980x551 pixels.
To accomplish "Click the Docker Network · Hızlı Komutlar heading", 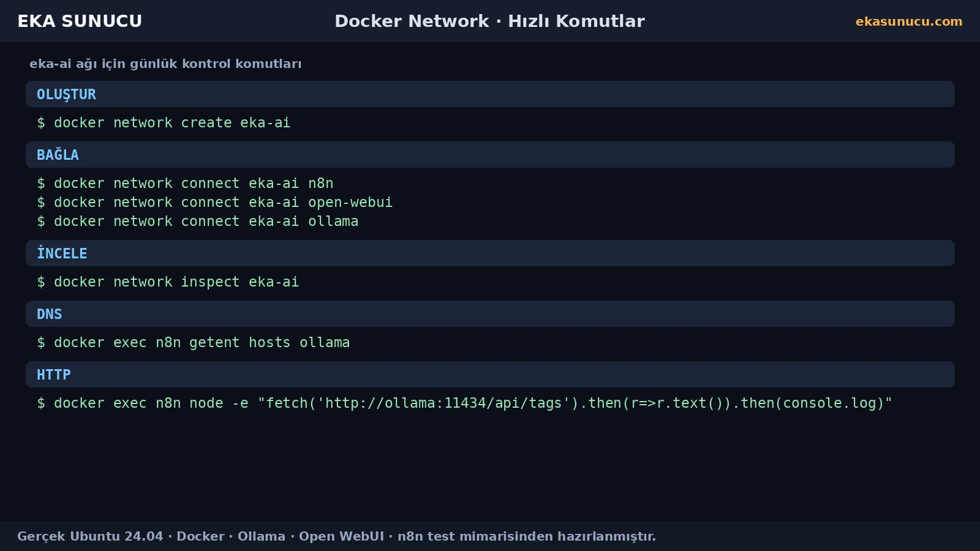I will click(489, 21).
